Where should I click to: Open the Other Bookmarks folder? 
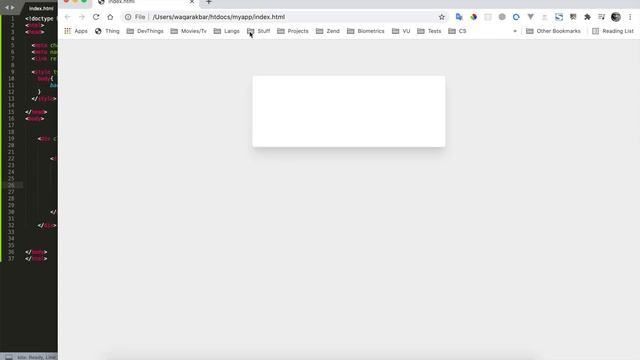point(553,31)
